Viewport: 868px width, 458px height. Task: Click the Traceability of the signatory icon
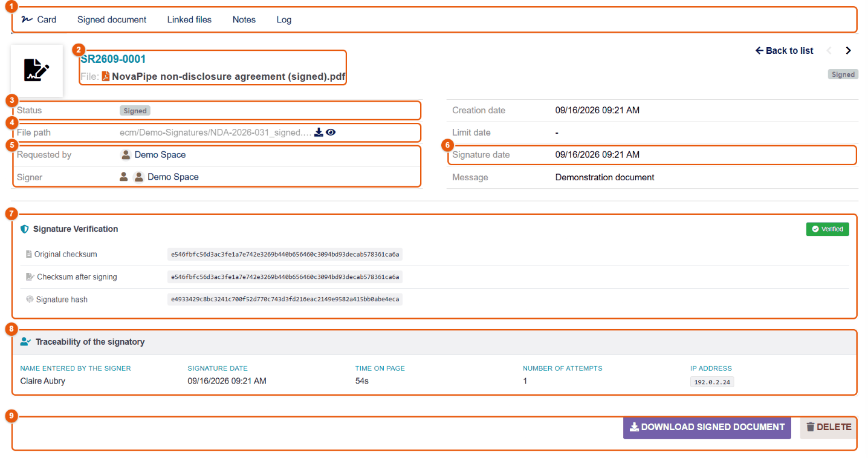pyautogui.click(x=25, y=342)
